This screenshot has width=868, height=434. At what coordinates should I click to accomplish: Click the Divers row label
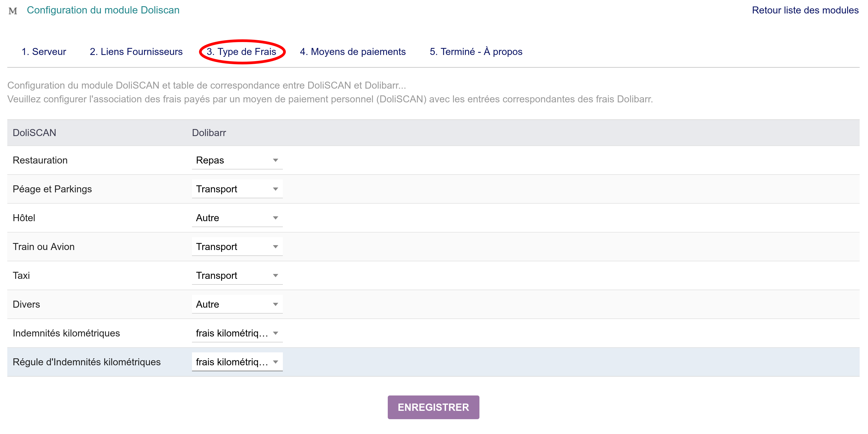tap(26, 304)
